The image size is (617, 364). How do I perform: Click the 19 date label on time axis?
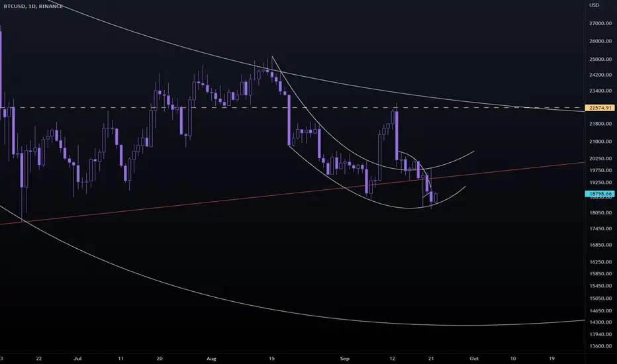point(551,359)
